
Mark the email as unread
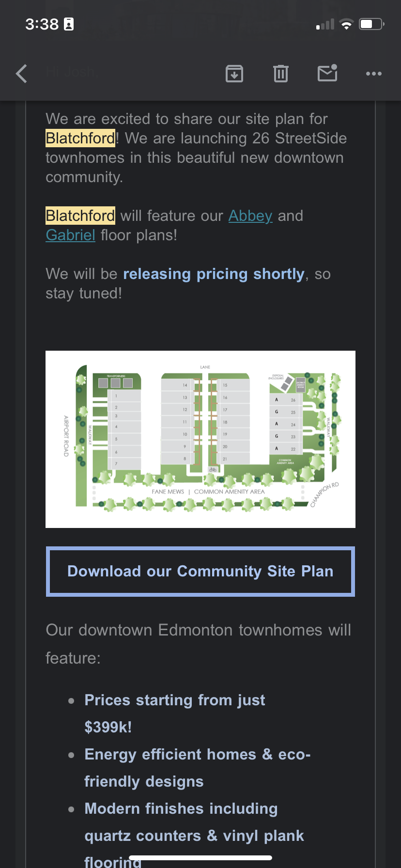327,73
